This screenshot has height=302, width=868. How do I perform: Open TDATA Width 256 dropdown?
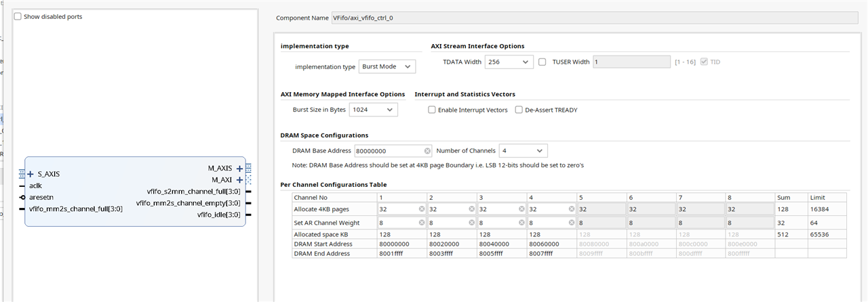pos(509,62)
